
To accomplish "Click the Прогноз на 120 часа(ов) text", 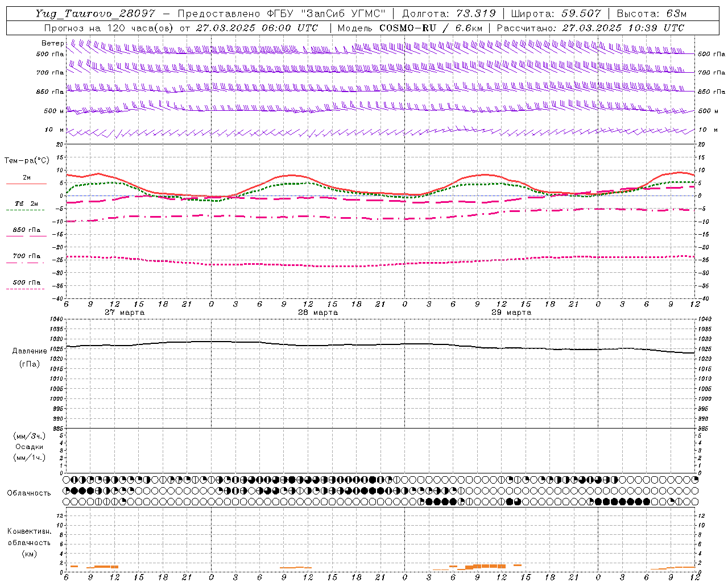I will [x=109, y=28].
